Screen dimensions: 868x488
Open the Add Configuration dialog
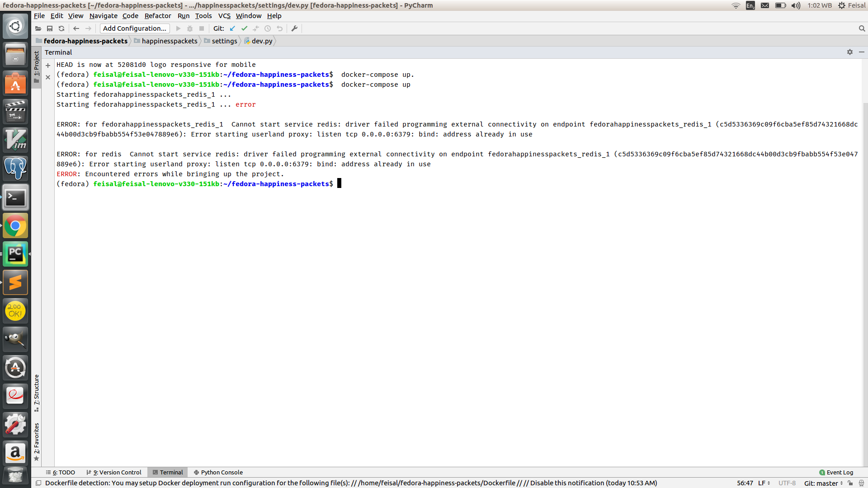(x=135, y=28)
